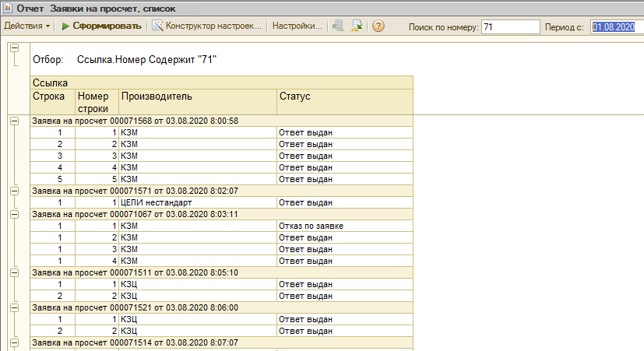This screenshot has width=644, height=351.
Task: Collapse the Отбор header group
Action: [x=14, y=48]
